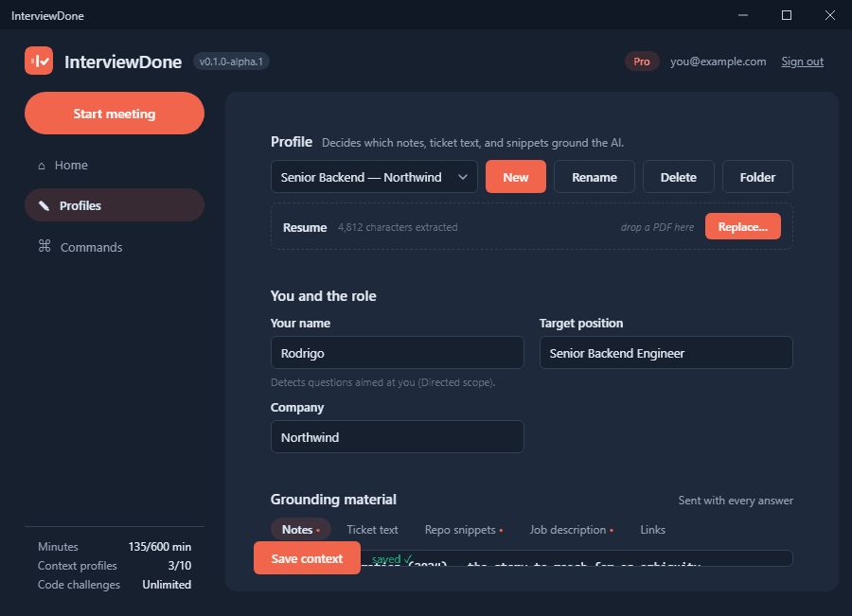Click the Pro plan badge
This screenshot has height=616, width=852.
pyautogui.click(x=642, y=62)
